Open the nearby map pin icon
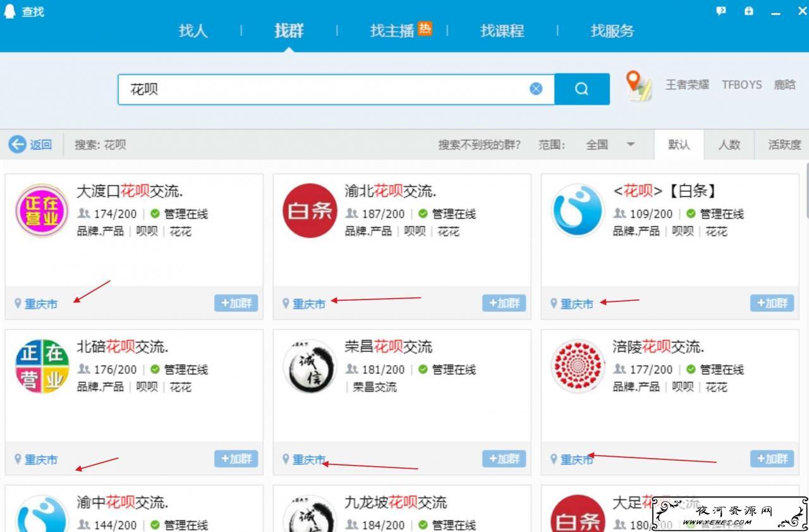 [639, 86]
